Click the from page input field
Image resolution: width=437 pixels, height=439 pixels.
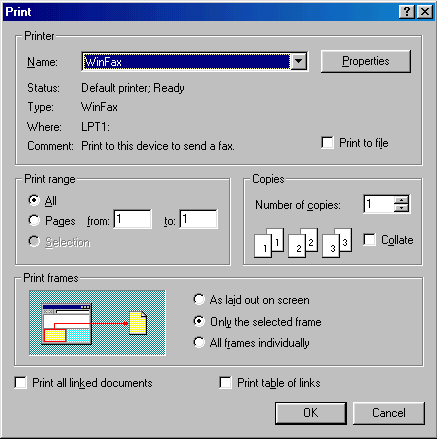click(133, 219)
